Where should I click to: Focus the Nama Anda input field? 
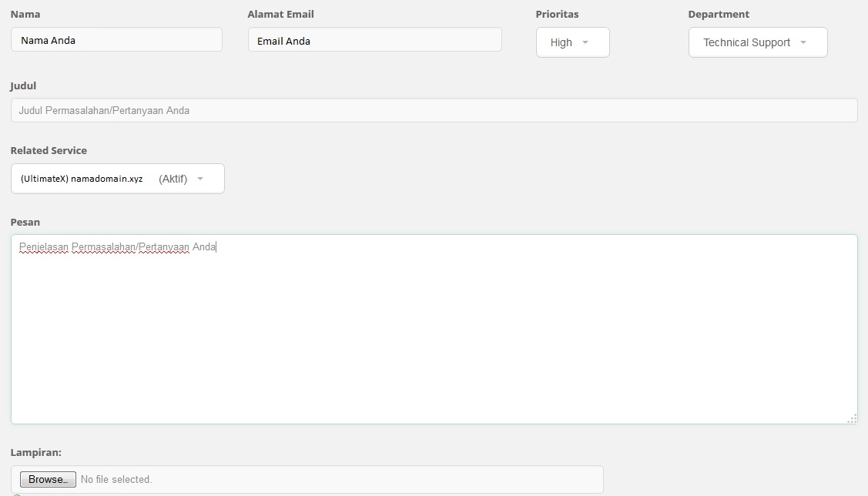116,40
